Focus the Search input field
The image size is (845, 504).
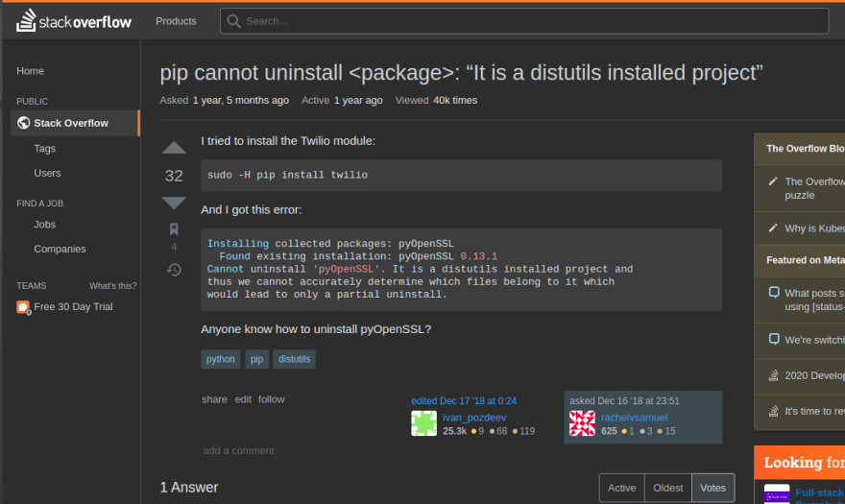(524, 21)
